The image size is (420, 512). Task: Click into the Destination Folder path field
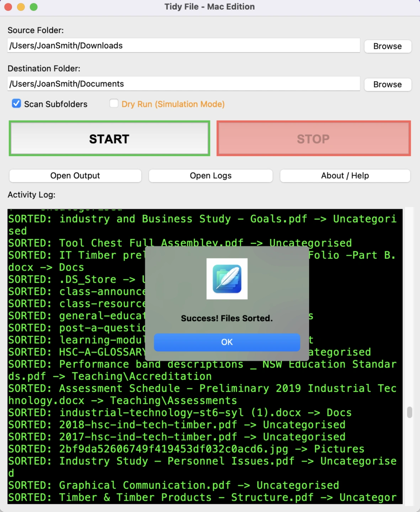click(183, 84)
